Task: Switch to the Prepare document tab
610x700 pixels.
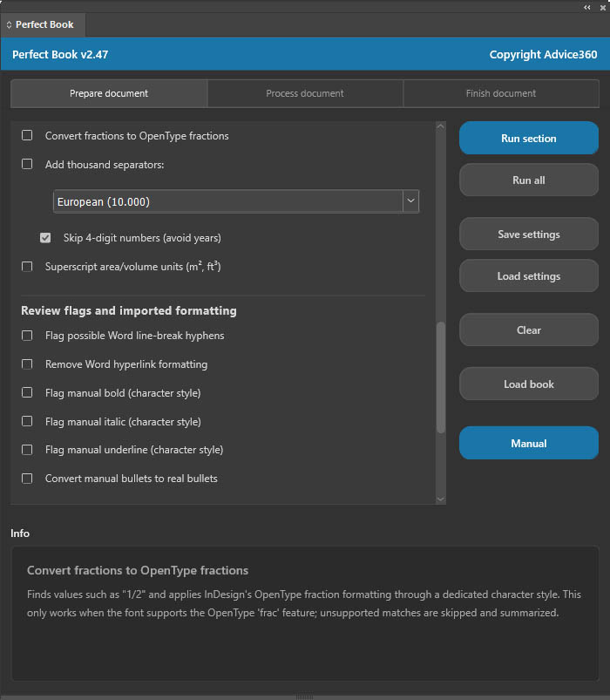Action: 109,93
